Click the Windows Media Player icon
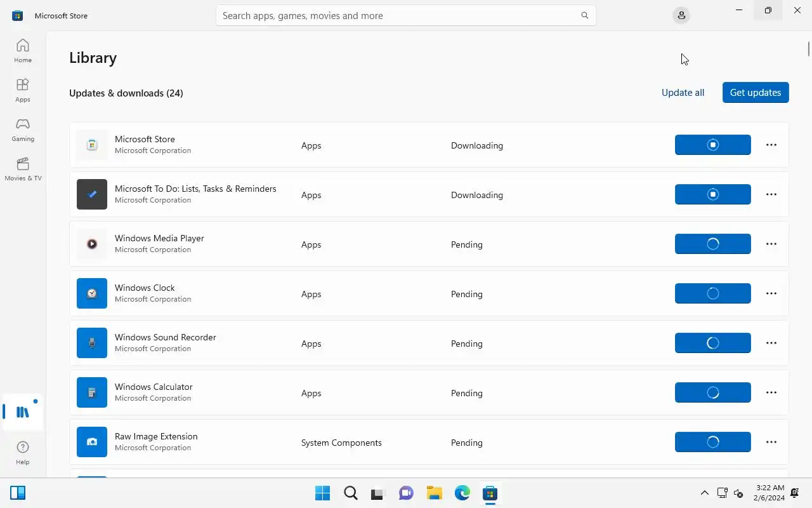 pyautogui.click(x=92, y=244)
